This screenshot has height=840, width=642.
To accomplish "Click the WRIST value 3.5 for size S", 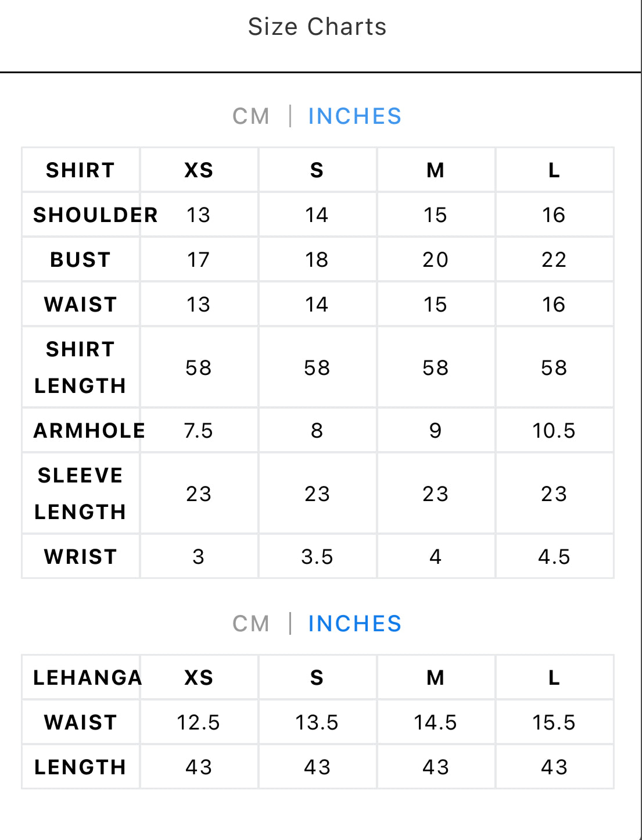I will pos(317,557).
